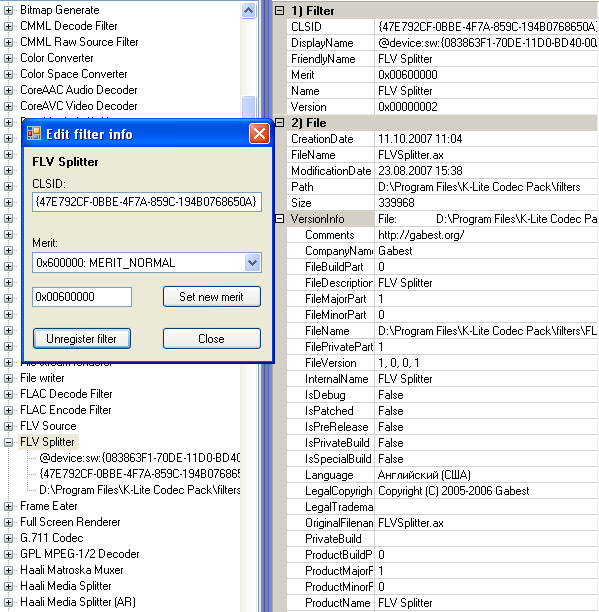Select the Haali Media Splitter item
This screenshot has width=599, height=612.
pyautogui.click(x=66, y=586)
